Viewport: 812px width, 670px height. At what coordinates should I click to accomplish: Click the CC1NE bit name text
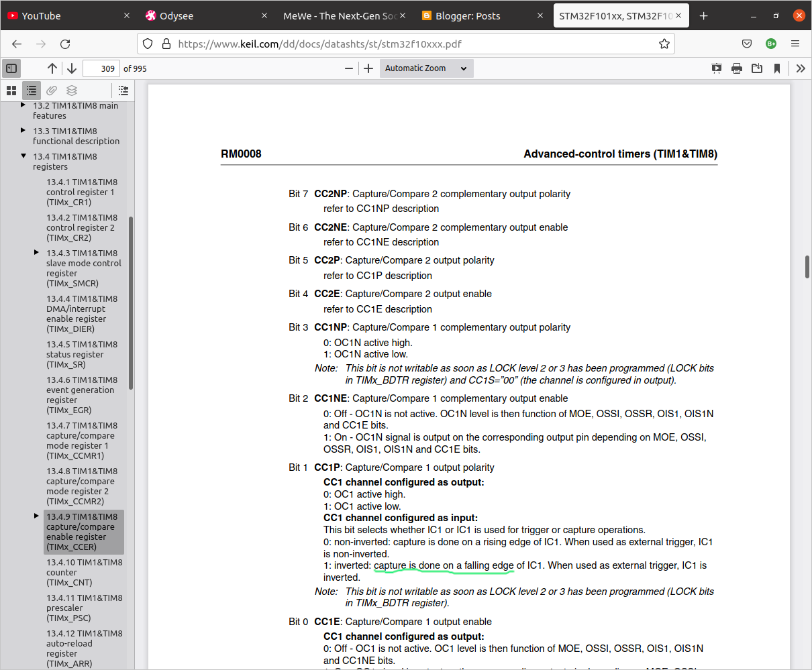click(331, 398)
